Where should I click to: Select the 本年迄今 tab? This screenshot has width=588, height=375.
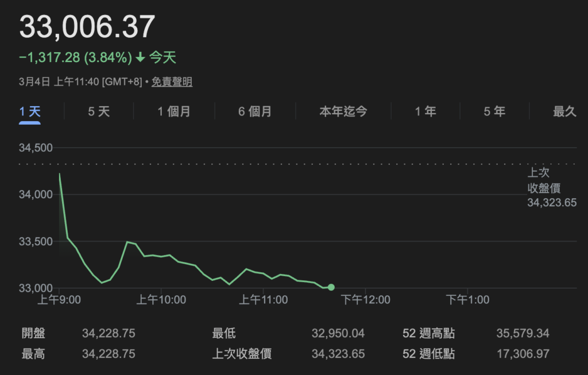tap(343, 111)
